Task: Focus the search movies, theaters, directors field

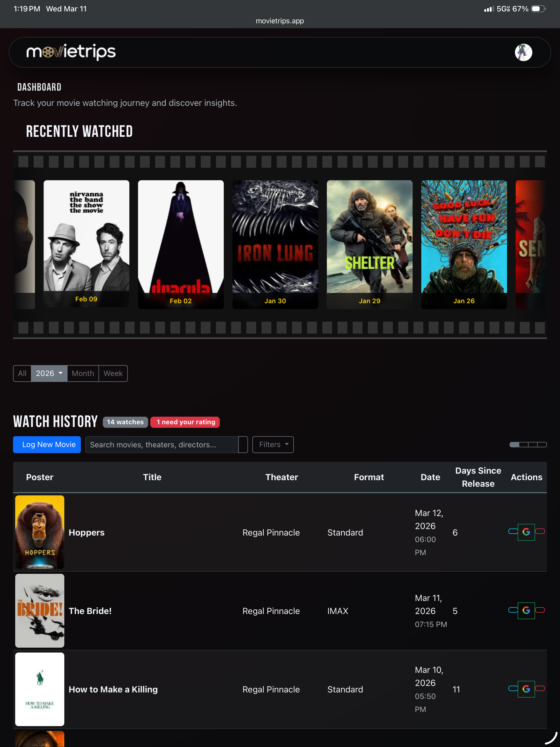Action: coord(162,444)
